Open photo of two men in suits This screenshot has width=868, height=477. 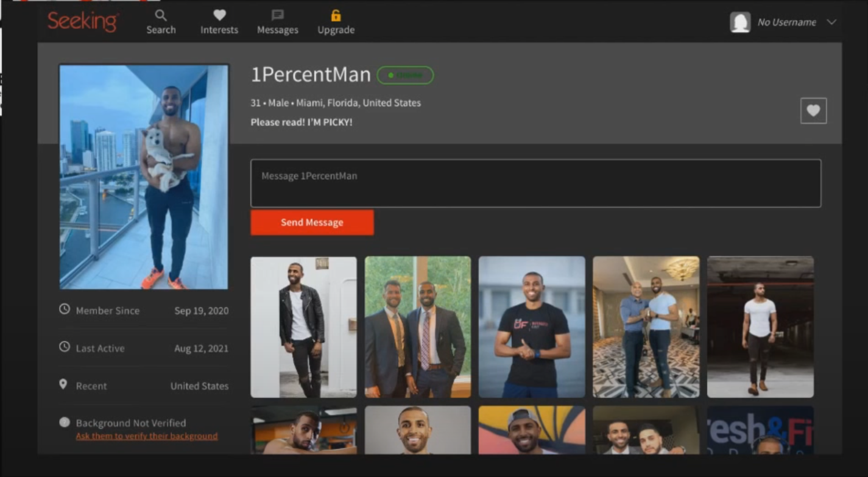coord(418,327)
